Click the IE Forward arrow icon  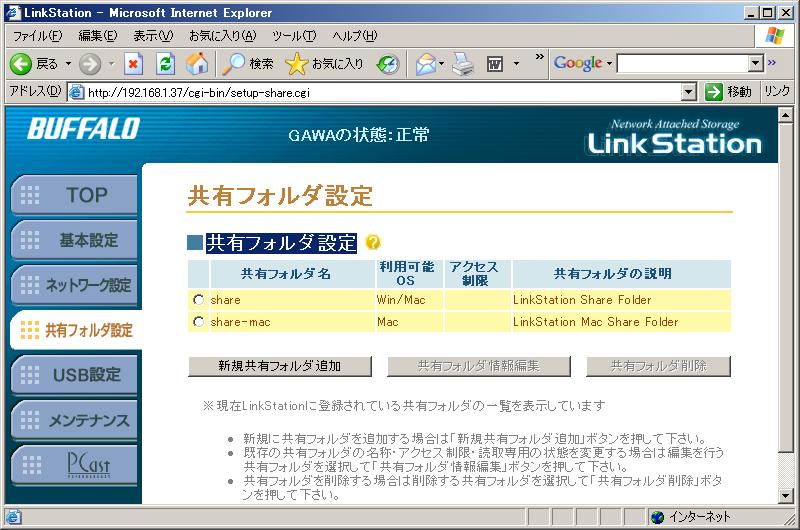90,64
